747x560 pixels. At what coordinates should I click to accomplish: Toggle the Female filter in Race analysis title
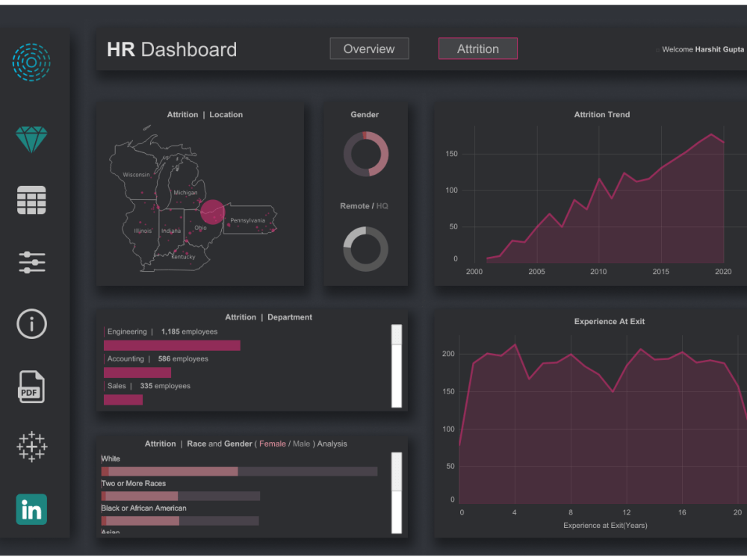[x=273, y=443]
